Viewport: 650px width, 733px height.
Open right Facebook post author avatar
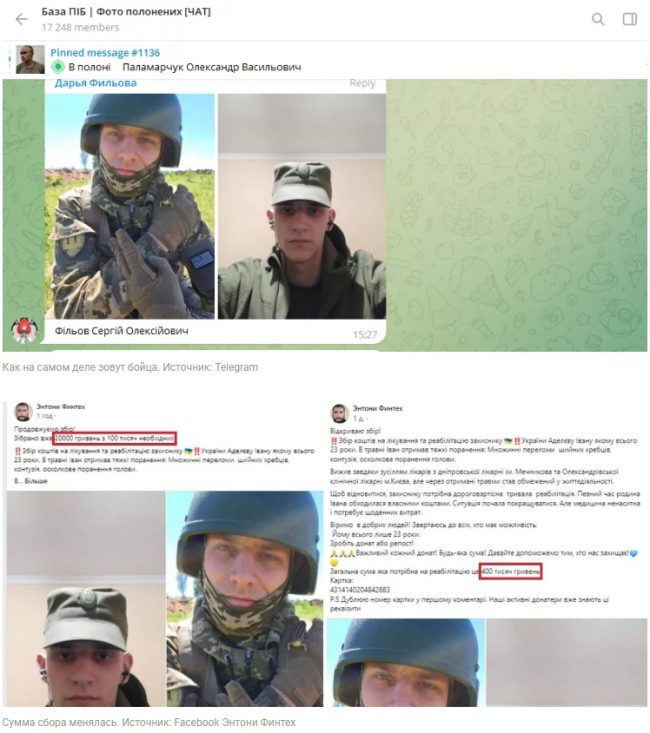340,413
